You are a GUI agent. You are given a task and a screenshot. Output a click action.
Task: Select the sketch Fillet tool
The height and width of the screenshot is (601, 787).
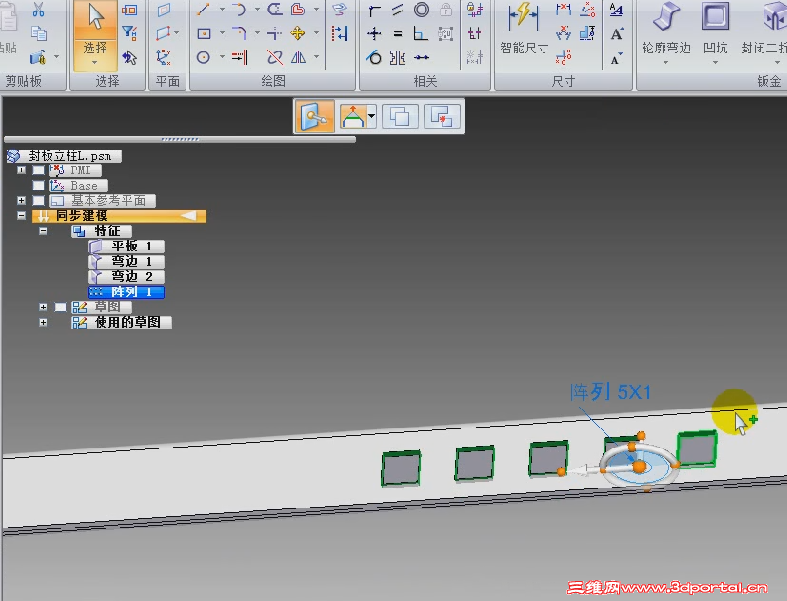tap(239, 33)
